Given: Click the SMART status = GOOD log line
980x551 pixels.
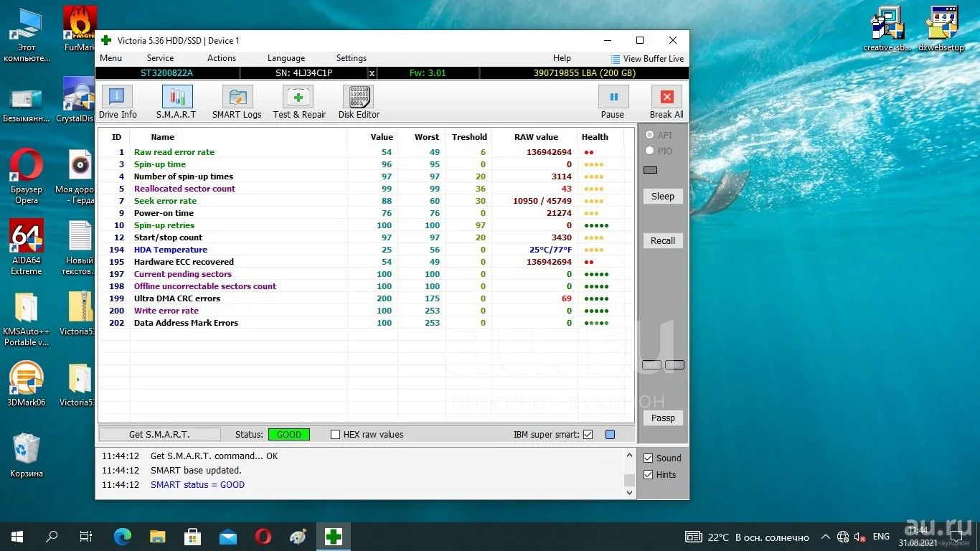Looking at the screenshot, I should [x=197, y=485].
